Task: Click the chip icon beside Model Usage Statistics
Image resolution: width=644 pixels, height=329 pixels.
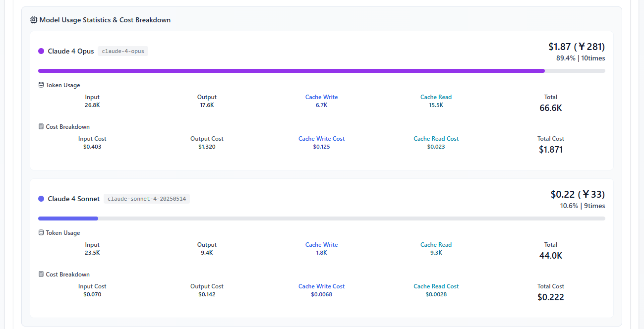Action: [x=33, y=20]
